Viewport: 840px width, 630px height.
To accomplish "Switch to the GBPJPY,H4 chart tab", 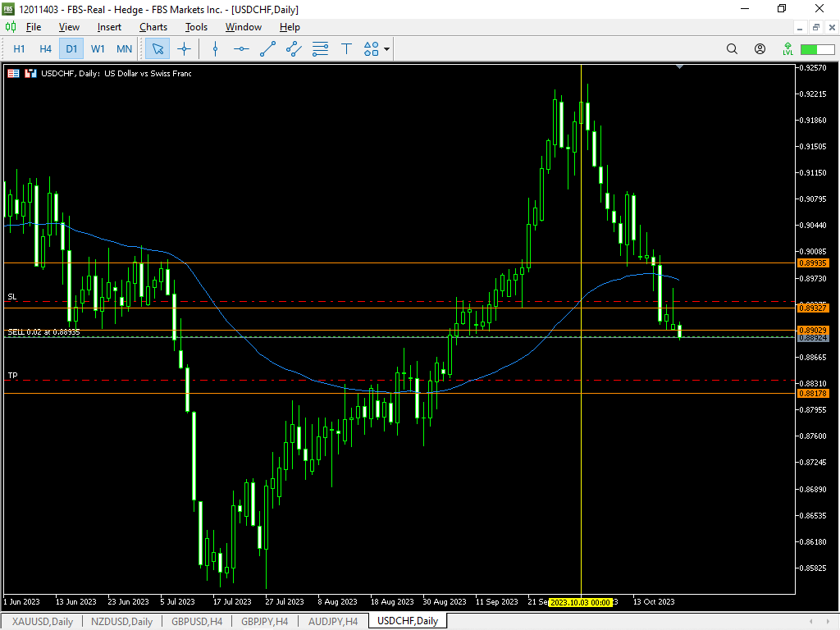I will coord(265,622).
